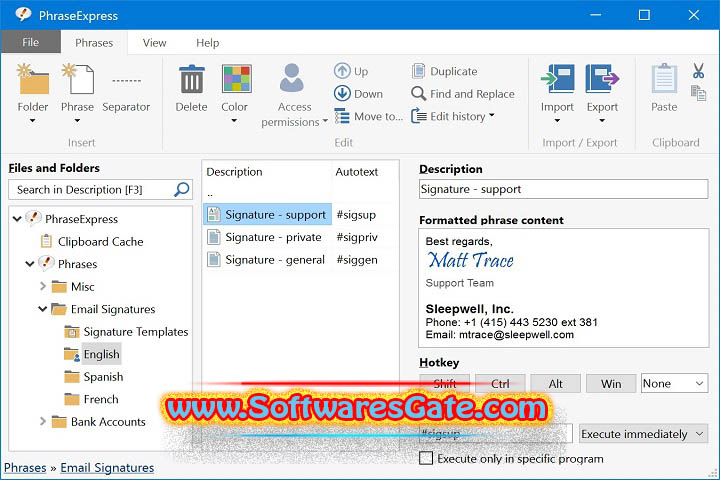Open the Import dropdown arrow
This screenshot has width=720, height=480.
[557, 121]
